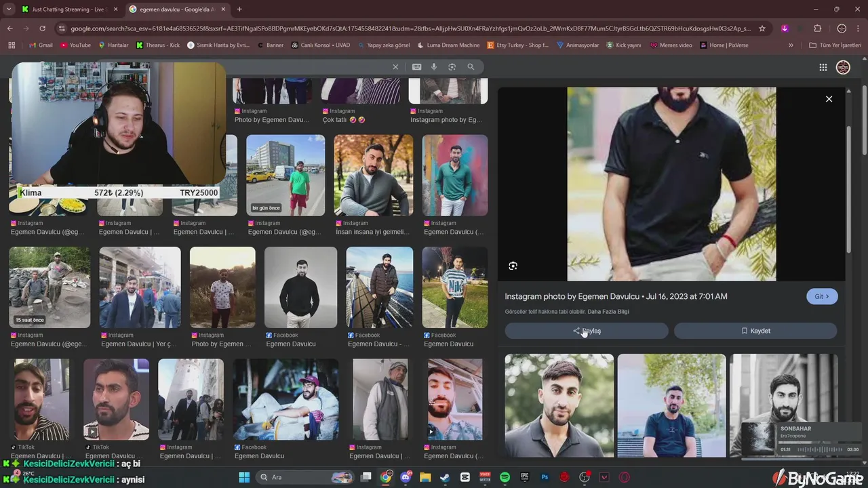This screenshot has height=488, width=868.
Task: Open File Explorer from the taskbar
Action: coord(425,477)
